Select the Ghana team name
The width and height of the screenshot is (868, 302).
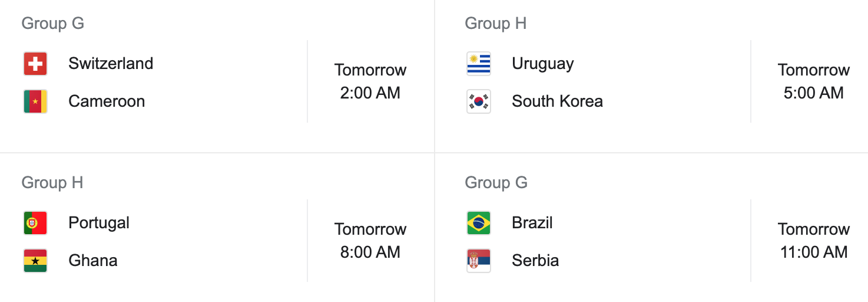click(x=93, y=261)
